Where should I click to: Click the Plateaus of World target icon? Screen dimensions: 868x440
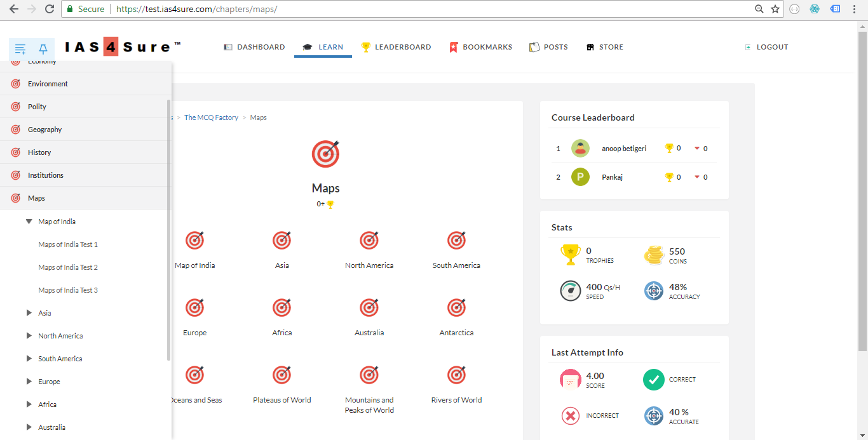point(282,375)
